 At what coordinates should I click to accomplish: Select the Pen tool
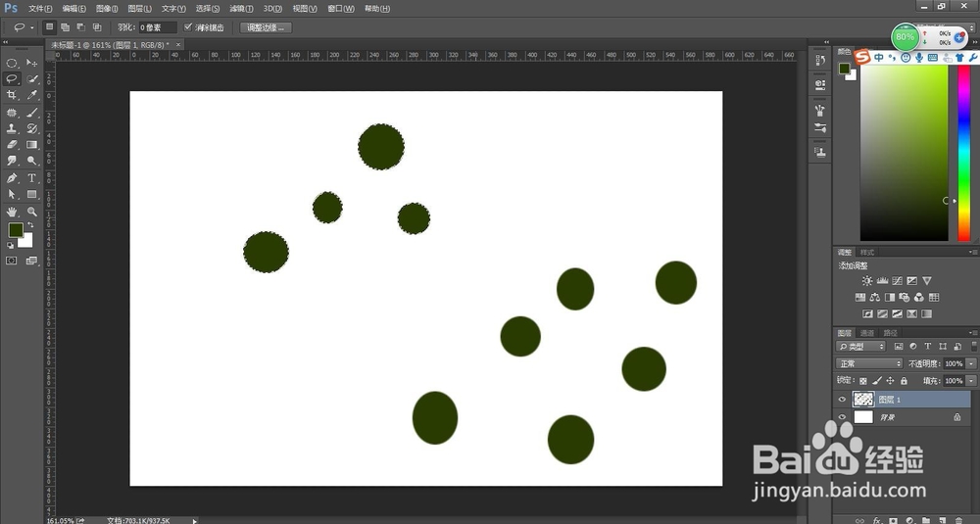point(11,178)
